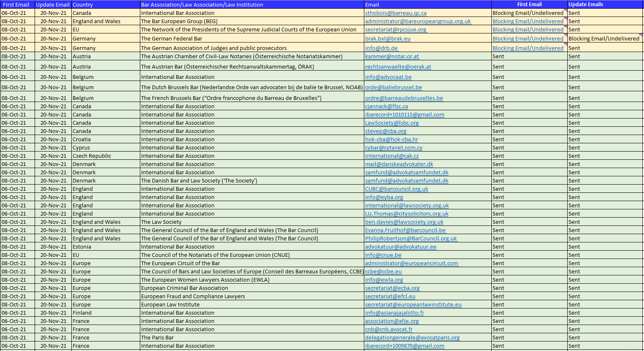
Task: Select Update Emails Blocking cell for German Federal Bar
Action: [605, 39]
